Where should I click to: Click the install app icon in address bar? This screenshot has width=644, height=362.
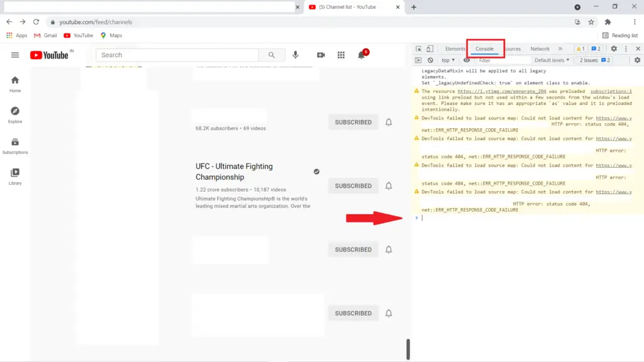(577, 22)
